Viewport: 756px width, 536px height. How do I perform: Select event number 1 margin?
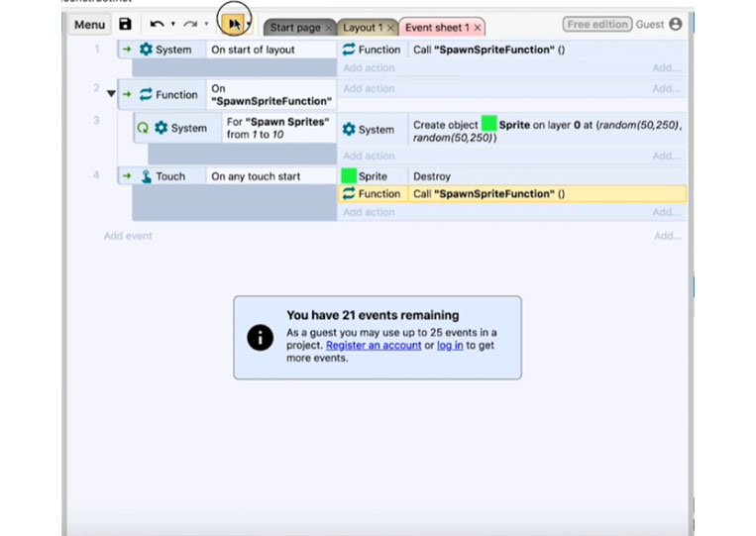pos(97,49)
